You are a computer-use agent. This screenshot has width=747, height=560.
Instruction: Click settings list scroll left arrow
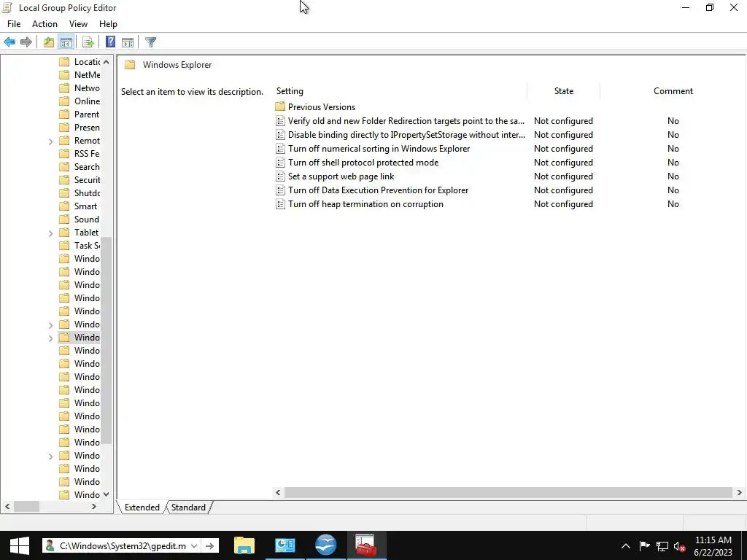(278, 492)
